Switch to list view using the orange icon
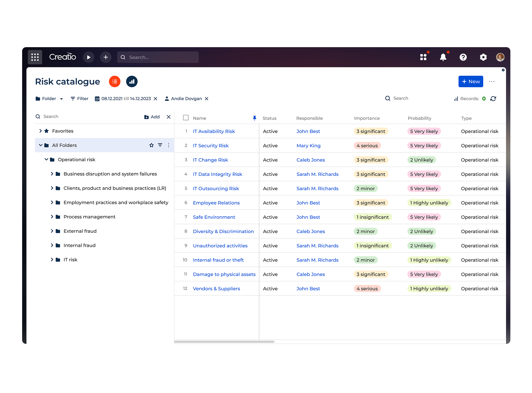532x393 pixels. (114, 81)
